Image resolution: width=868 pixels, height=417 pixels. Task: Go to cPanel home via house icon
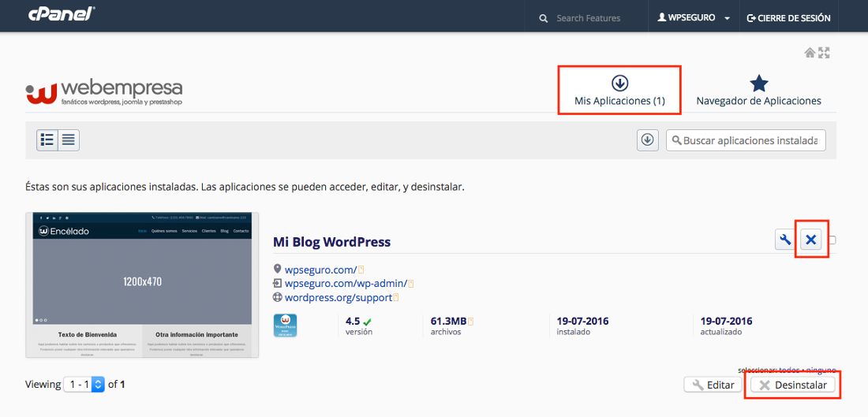[810, 53]
